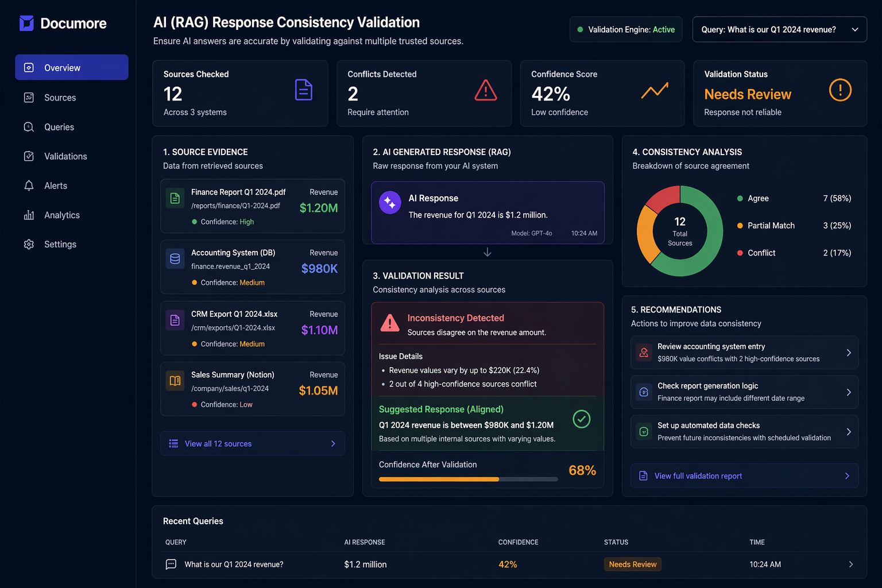Select Validations in the sidebar
882x588 pixels.
(72, 156)
